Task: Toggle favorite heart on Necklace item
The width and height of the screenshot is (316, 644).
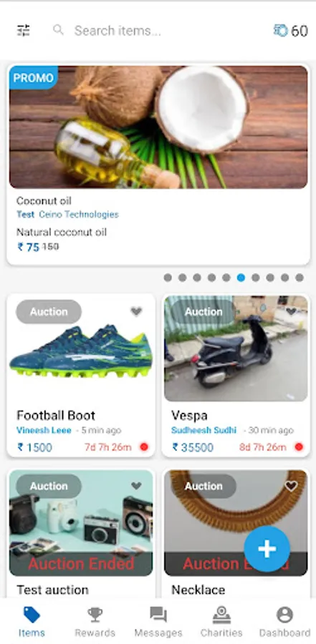Action: click(291, 487)
